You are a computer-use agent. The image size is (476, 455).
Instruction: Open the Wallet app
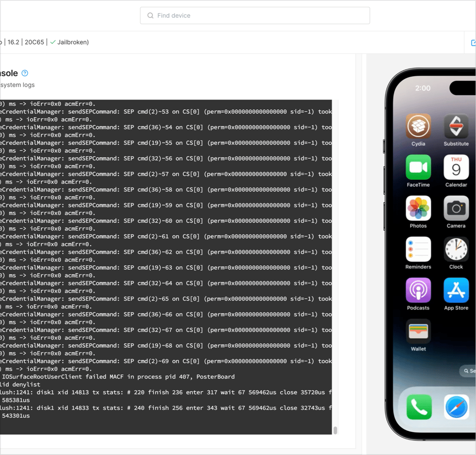418,331
